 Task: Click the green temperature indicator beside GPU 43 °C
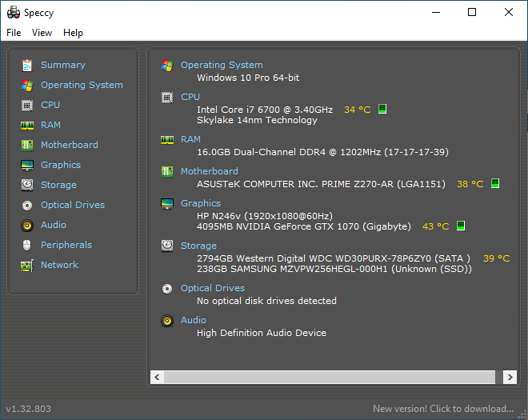461,226
